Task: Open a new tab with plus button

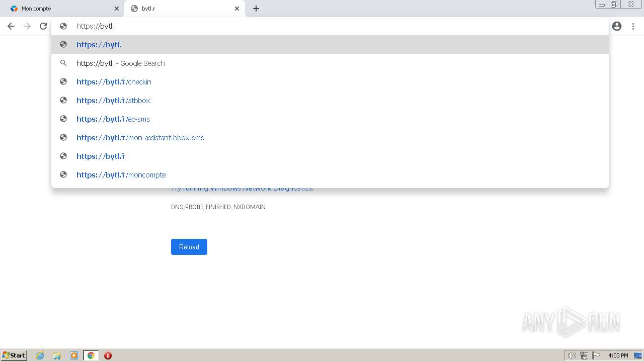Action: tap(256, 9)
